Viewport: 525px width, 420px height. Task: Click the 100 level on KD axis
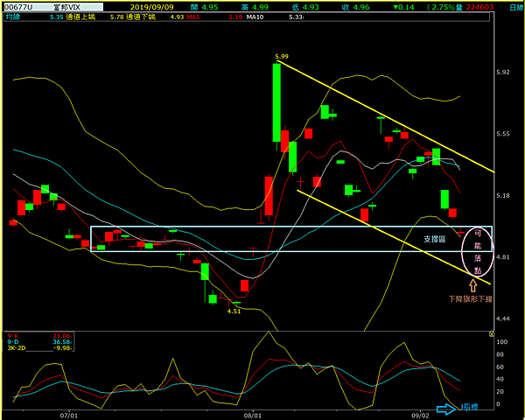tap(502, 341)
